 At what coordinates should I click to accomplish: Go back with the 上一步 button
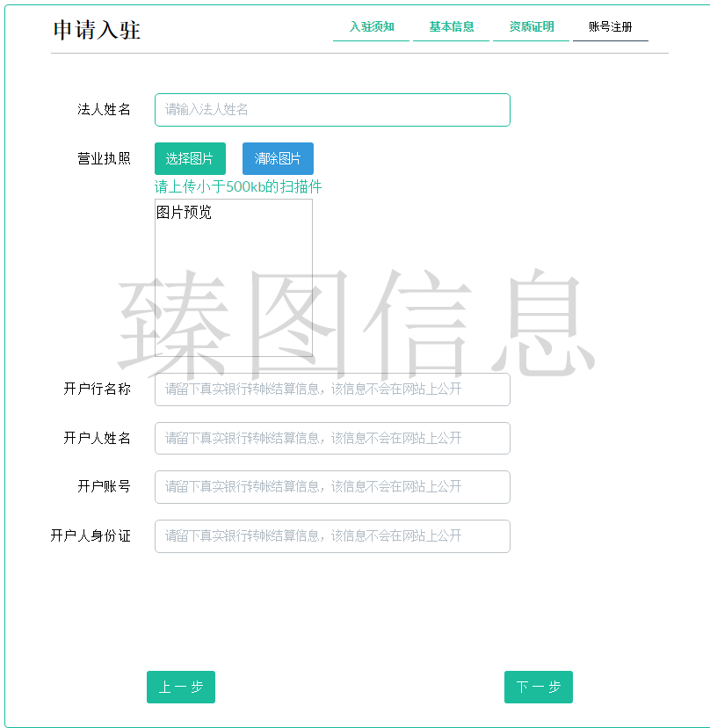click(181, 687)
